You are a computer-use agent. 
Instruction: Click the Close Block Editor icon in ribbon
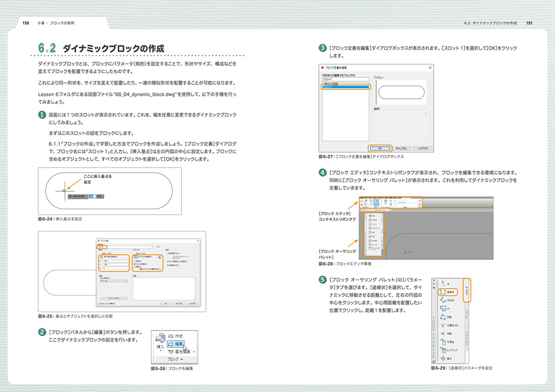(x=420, y=201)
